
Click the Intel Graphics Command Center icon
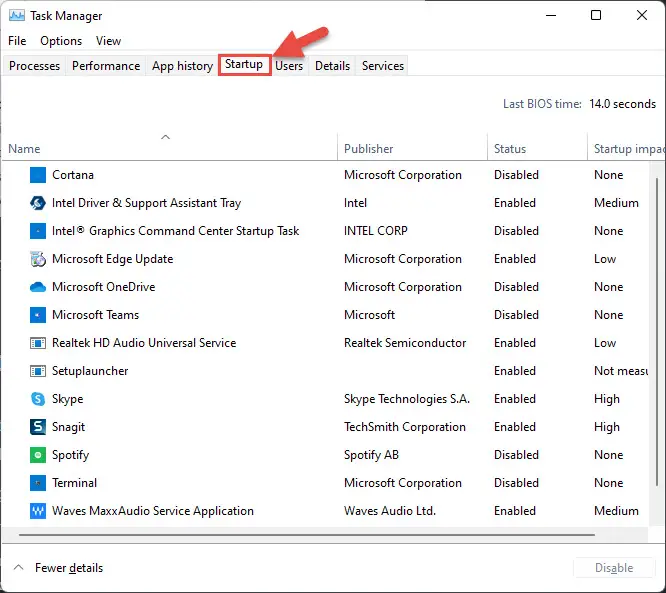(x=38, y=231)
